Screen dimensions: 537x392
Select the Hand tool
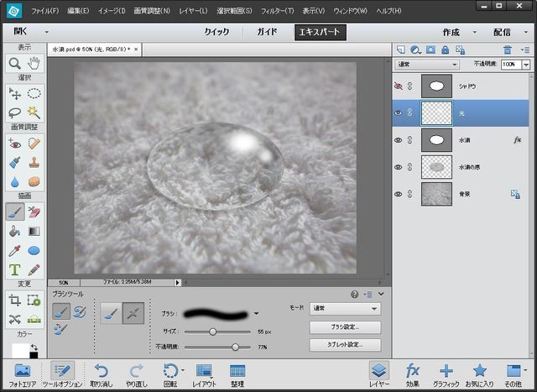coord(34,63)
